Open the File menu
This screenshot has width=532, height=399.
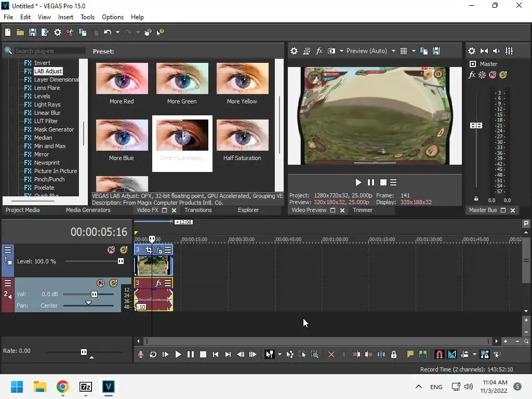tap(8, 17)
